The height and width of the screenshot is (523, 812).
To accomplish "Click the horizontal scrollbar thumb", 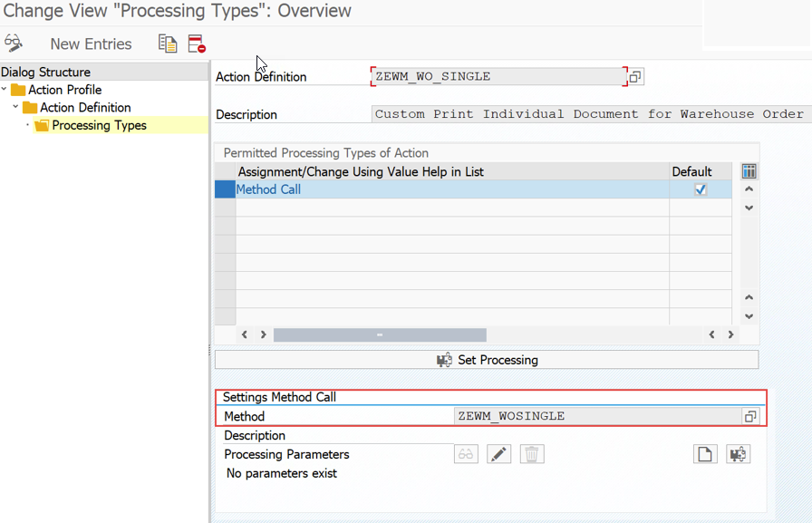I will 380,335.
